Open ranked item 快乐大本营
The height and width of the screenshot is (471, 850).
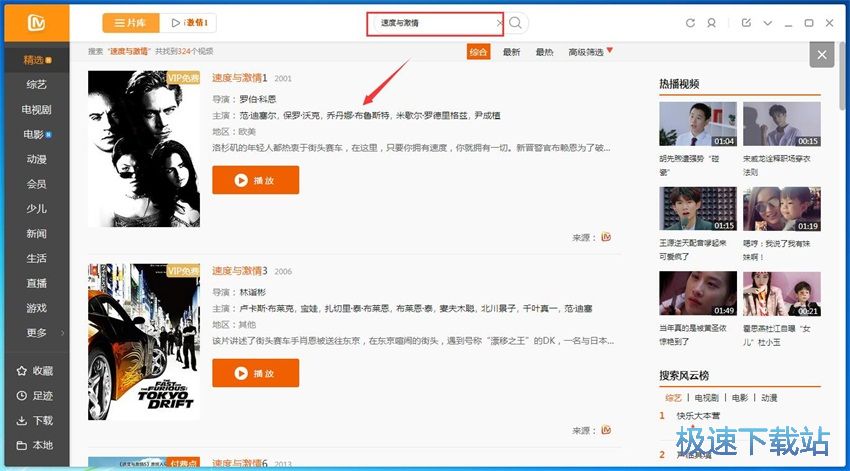pyautogui.click(x=698, y=416)
